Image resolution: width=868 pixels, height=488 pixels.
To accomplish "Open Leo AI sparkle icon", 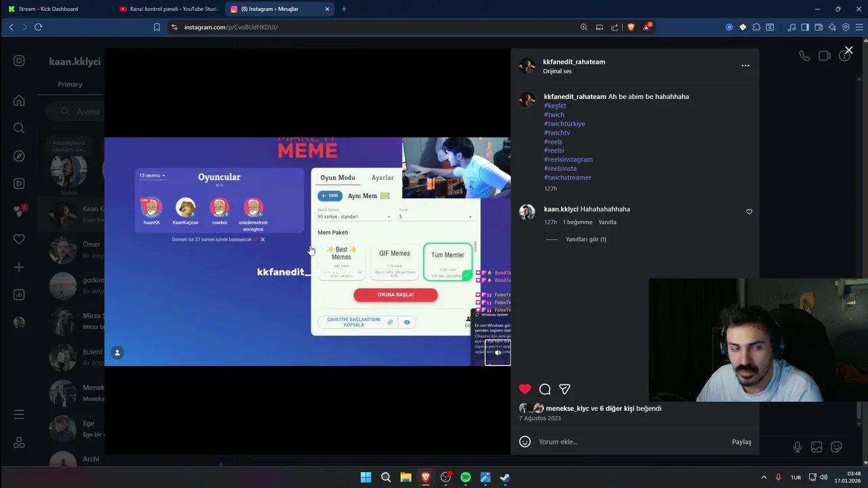I will (832, 27).
